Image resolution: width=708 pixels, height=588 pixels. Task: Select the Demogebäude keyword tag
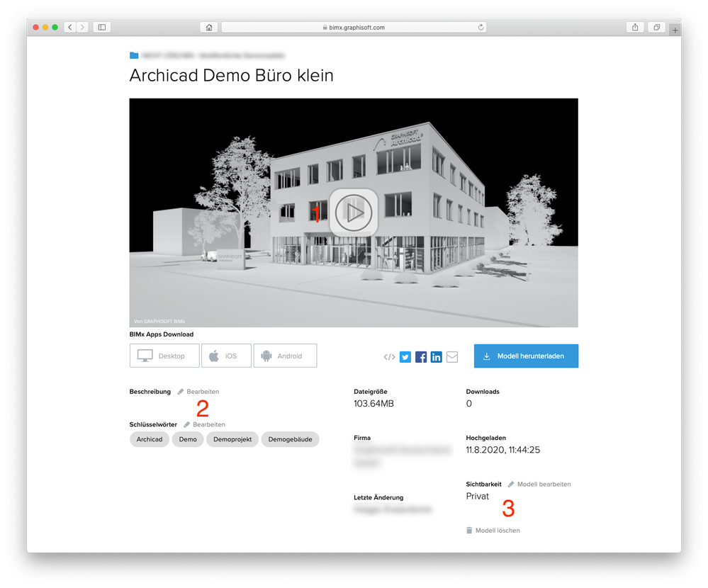[291, 439]
